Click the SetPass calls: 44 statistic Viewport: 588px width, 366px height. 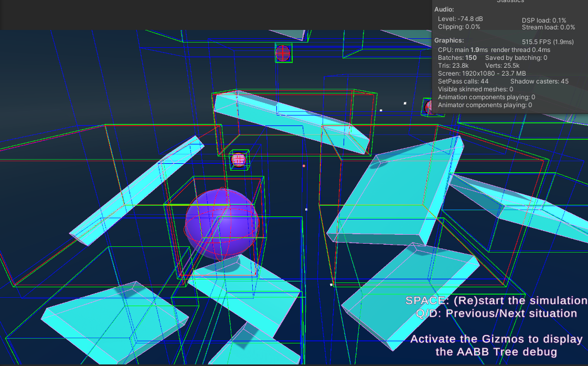click(x=463, y=81)
